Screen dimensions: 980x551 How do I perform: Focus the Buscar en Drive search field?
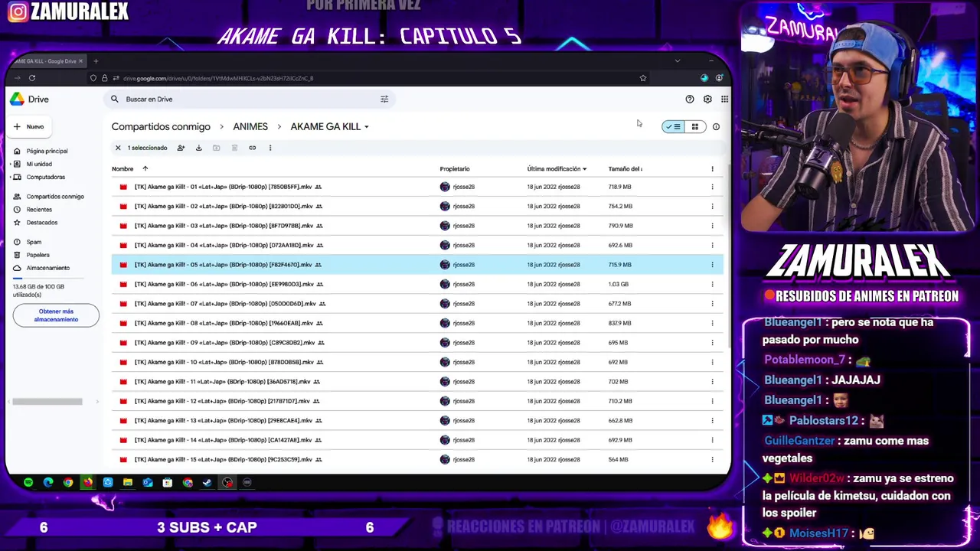tap(249, 99)
